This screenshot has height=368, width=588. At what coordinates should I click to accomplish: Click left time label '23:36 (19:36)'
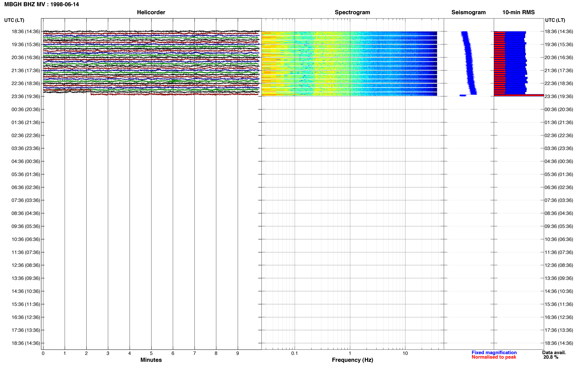click(x=26, y=96)
